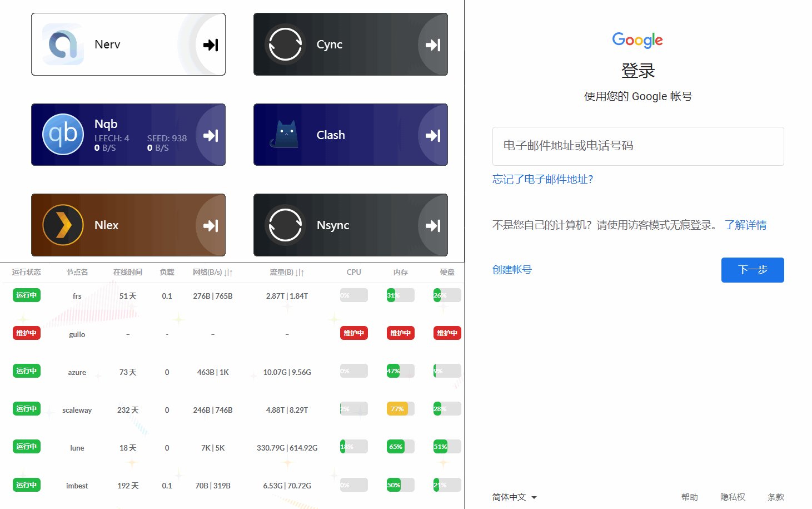
Task: Click node name azure
Action: [77, 372]
